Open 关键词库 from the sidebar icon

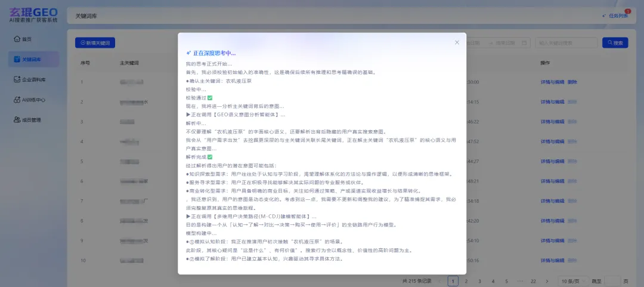tap(17, 60)
